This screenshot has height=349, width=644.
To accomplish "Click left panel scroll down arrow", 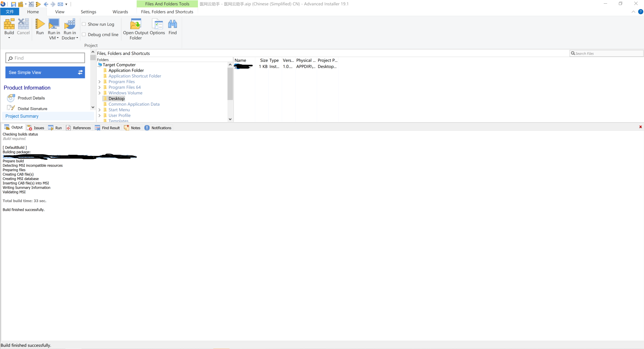I will click(93, 107).
